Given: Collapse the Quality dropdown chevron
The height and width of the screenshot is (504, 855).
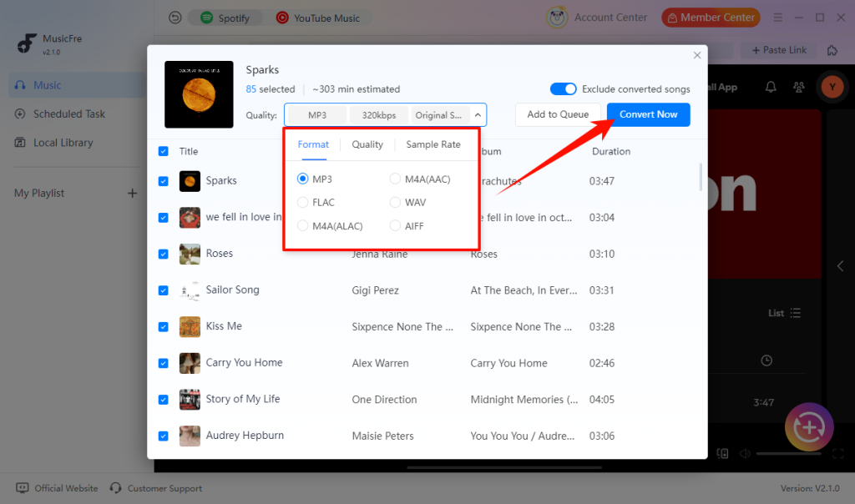Looking at the screenshot, I should coord(478,115).
